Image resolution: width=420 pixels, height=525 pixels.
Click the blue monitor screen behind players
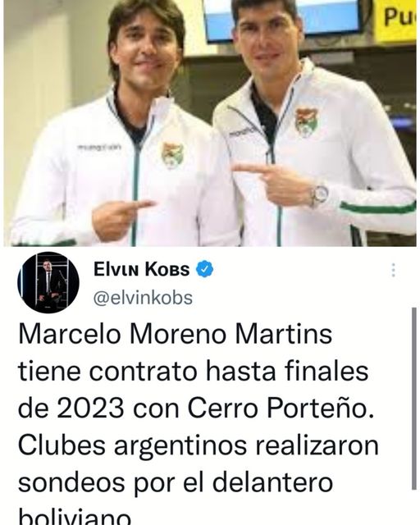click(x=283, y=18)
